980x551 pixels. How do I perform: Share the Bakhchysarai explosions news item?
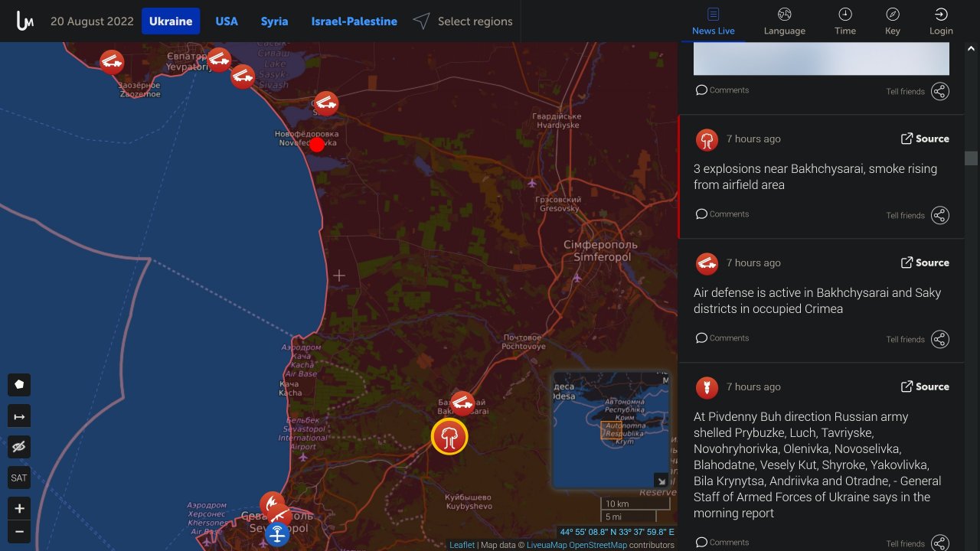tap(939, 215)
